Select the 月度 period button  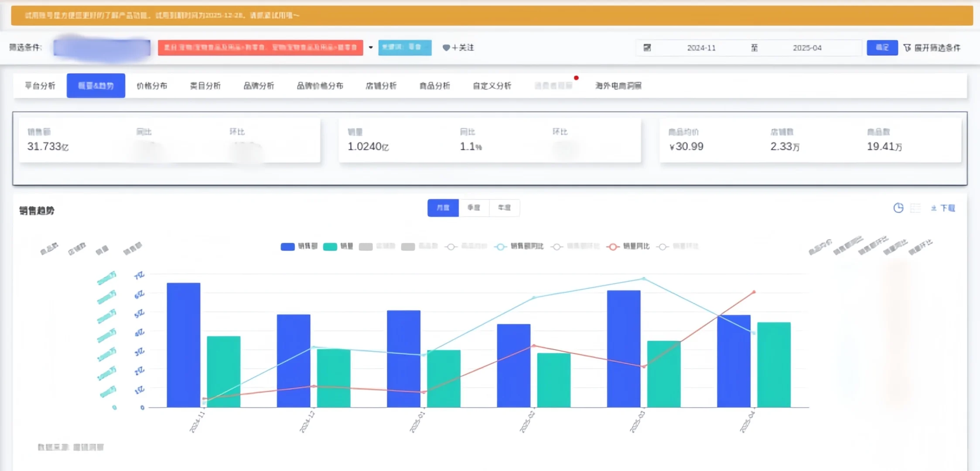443,208
